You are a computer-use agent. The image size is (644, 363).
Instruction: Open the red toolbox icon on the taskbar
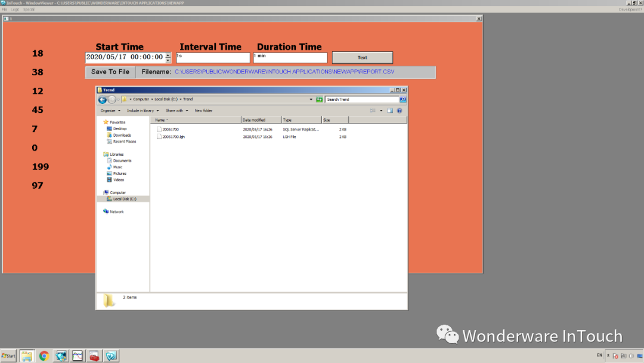[94, 356]
